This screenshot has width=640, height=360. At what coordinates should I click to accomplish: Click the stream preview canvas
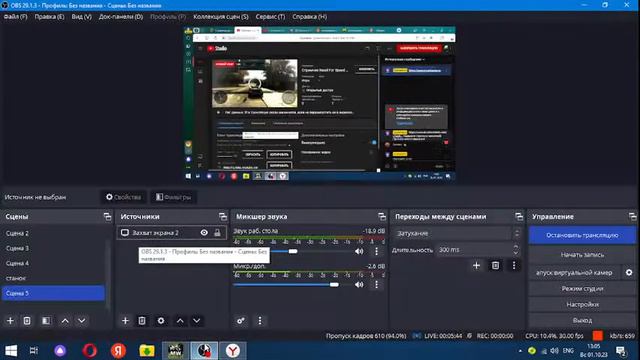(320, 104)
